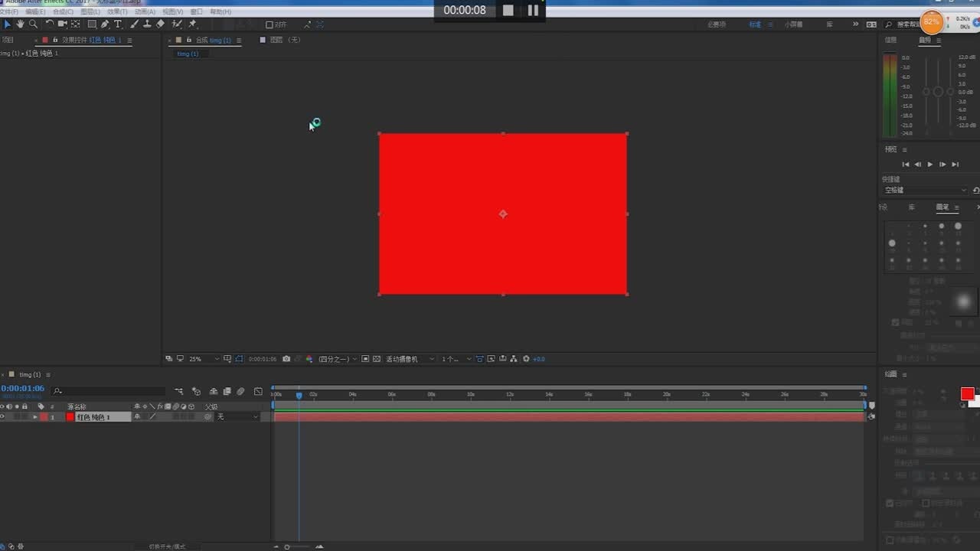Expand the red solid layer properties
980x551 pixels.
(x=34, y=417)
